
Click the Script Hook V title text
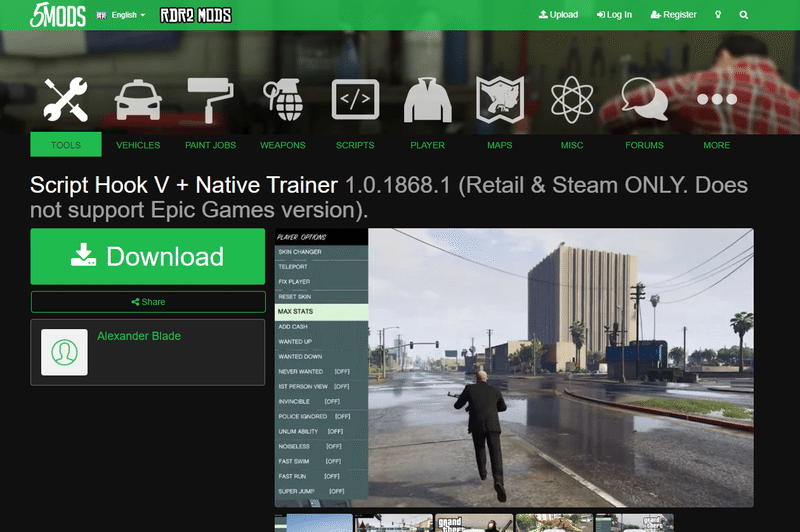pyautogui.click(x=184, y=185)
